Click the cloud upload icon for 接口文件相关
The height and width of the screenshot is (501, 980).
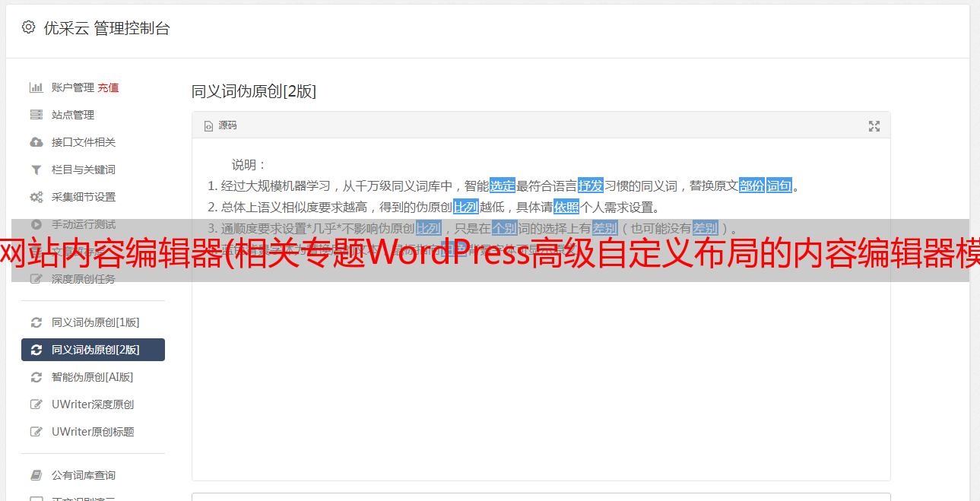tap(36, 142)
